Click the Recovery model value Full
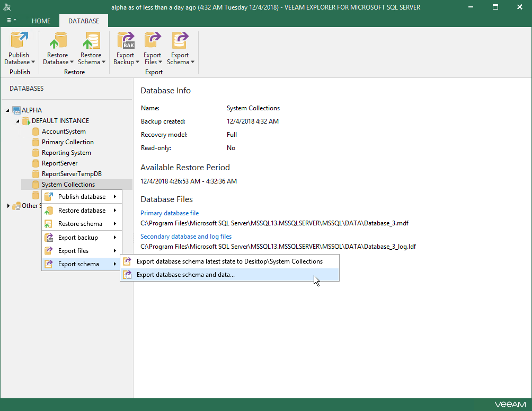Viewport: 532px width, 411px height. click(232, 135)
